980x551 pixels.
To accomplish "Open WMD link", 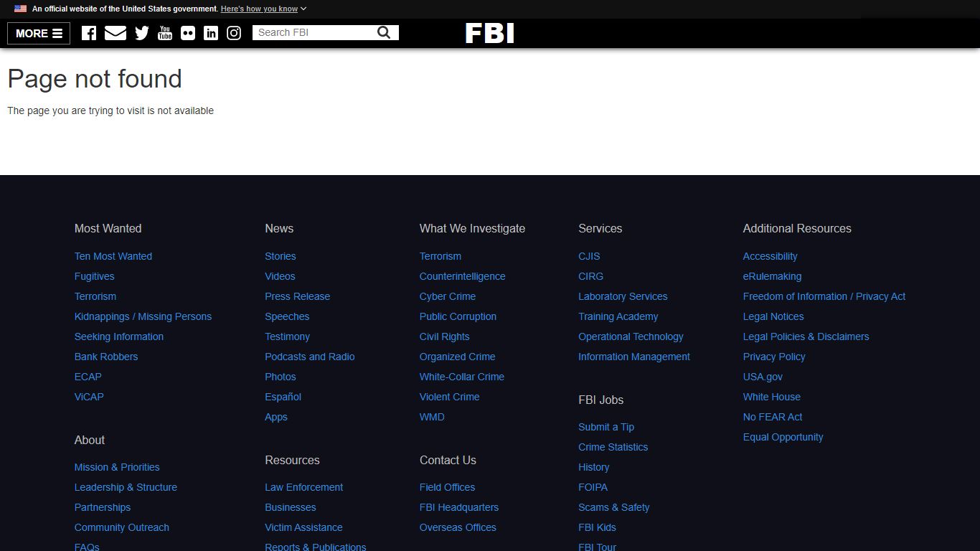I will [x=432, y=417].
